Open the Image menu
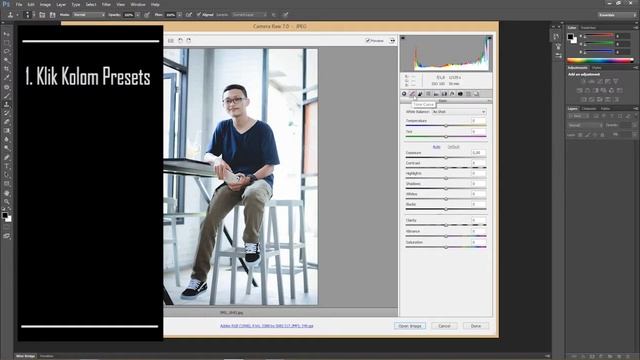 click(x=45, y=4)
